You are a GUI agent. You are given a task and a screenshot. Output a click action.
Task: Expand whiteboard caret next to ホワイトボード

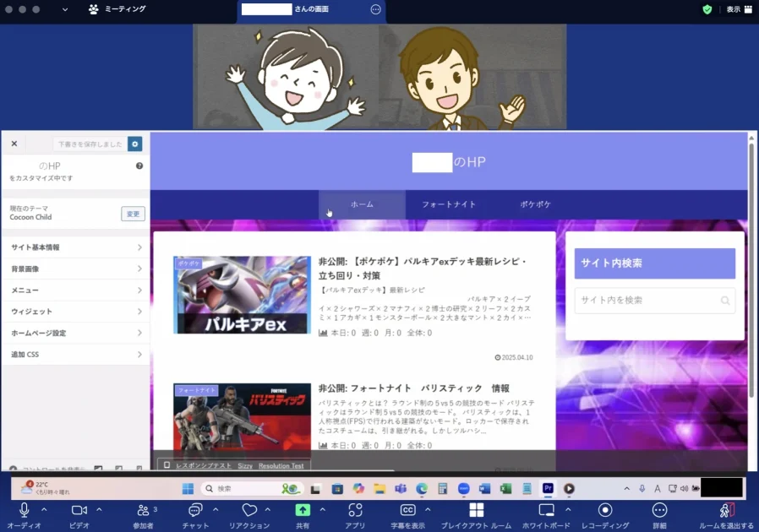pos(568,510)
